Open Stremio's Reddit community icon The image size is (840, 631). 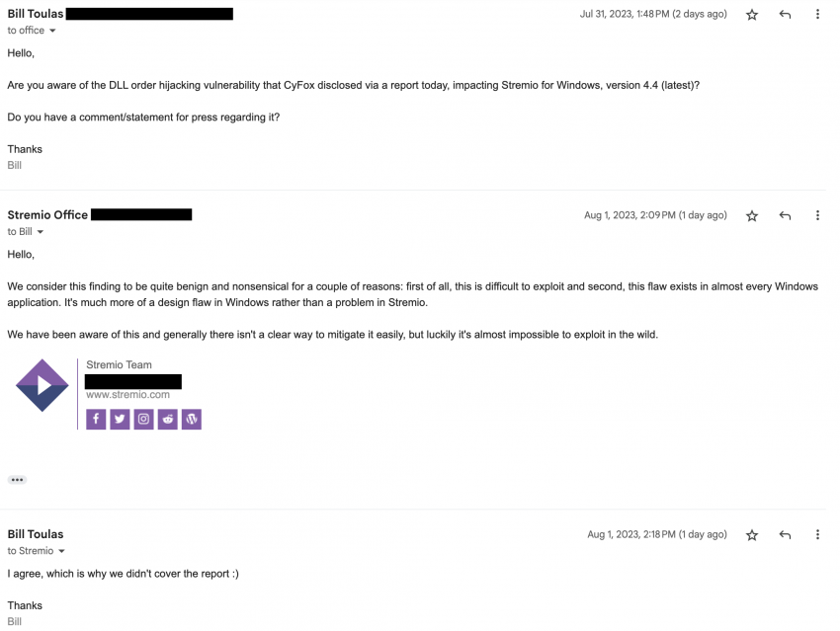(167, 419)
